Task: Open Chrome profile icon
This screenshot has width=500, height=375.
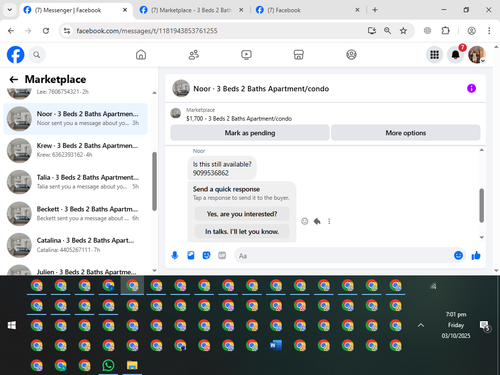Action: [471, 31]
